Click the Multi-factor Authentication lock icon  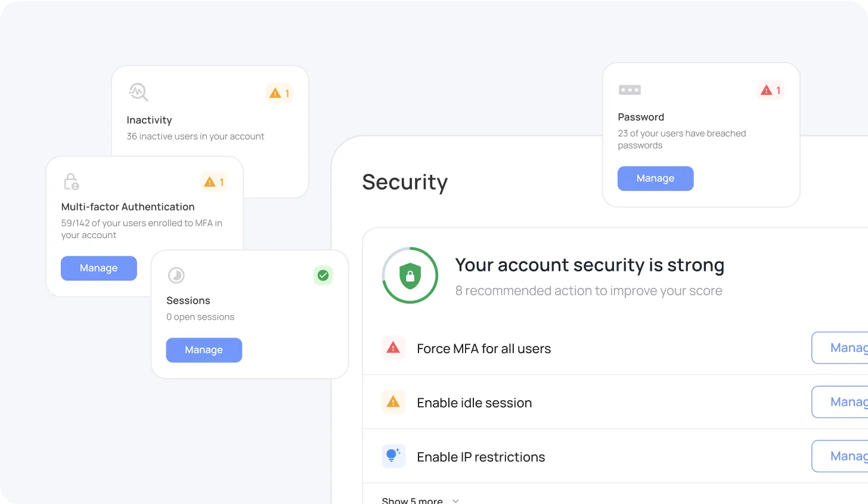[72, 181]
